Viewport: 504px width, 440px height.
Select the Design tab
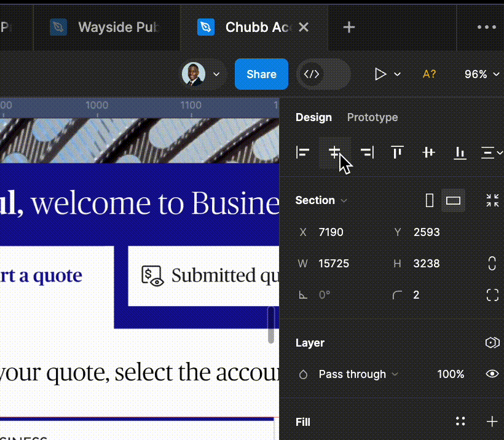point(313,117)
